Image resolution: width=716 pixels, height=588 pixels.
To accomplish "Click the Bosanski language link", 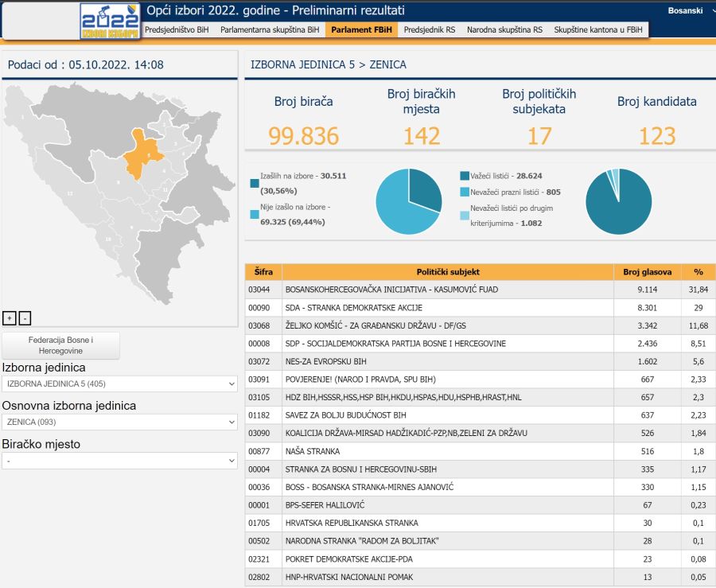I will (685, 10).
